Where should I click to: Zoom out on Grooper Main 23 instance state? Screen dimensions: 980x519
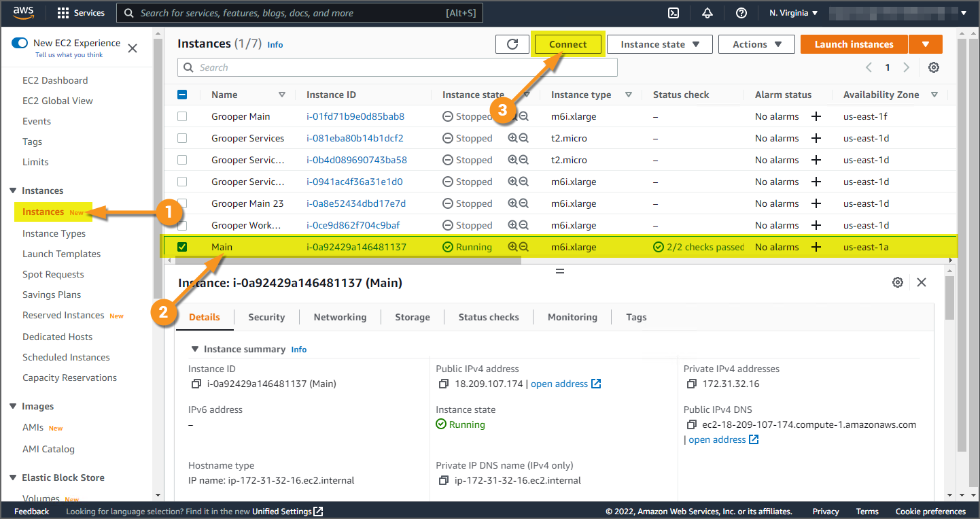pos(524,203)
